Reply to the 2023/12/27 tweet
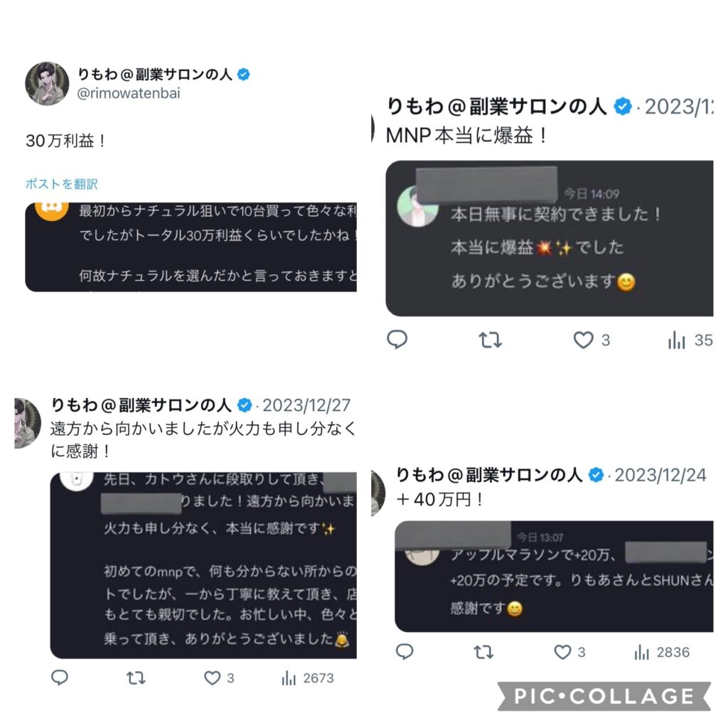The height and width of the screenshot is (728, 728). (x=60, y=678)
